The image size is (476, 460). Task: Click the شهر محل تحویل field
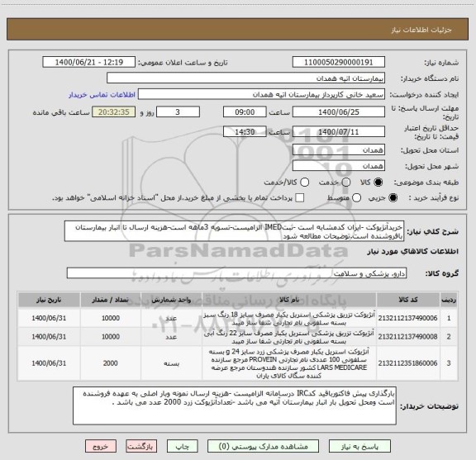click(x=339, y=166)
